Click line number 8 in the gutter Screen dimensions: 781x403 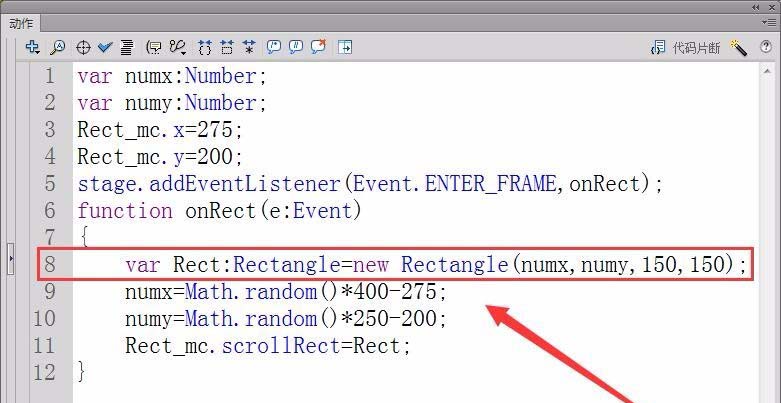(x=50, y=265)
